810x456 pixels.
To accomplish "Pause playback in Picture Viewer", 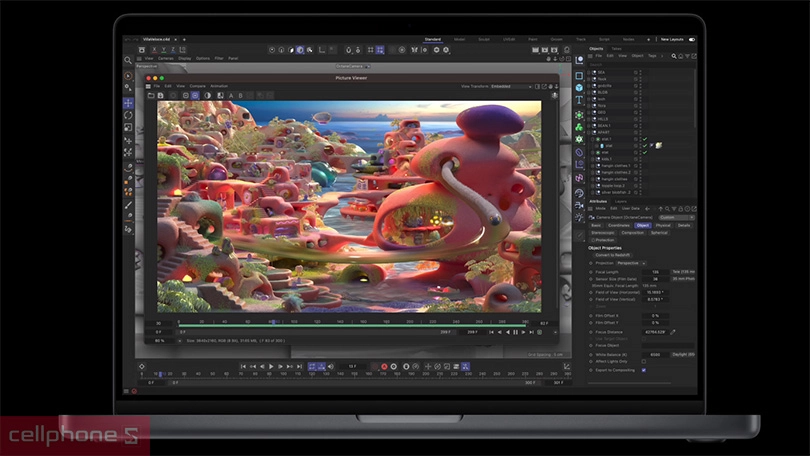I will (515, 333).
